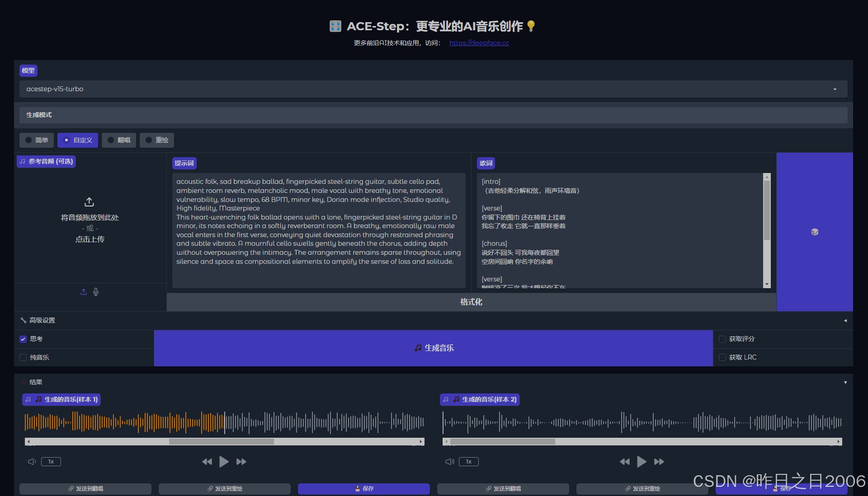Select the 简单 generation mode

coord(37,140)
